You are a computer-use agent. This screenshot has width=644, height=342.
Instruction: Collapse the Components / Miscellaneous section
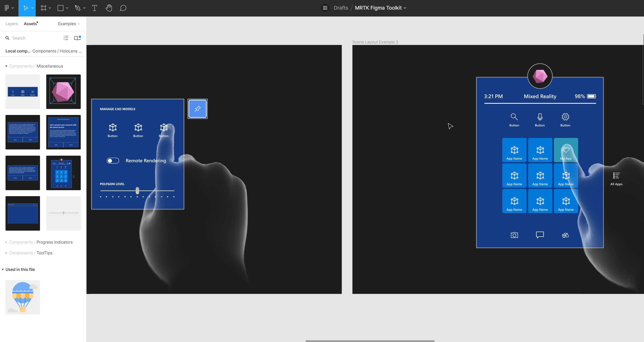pos(6,66)
